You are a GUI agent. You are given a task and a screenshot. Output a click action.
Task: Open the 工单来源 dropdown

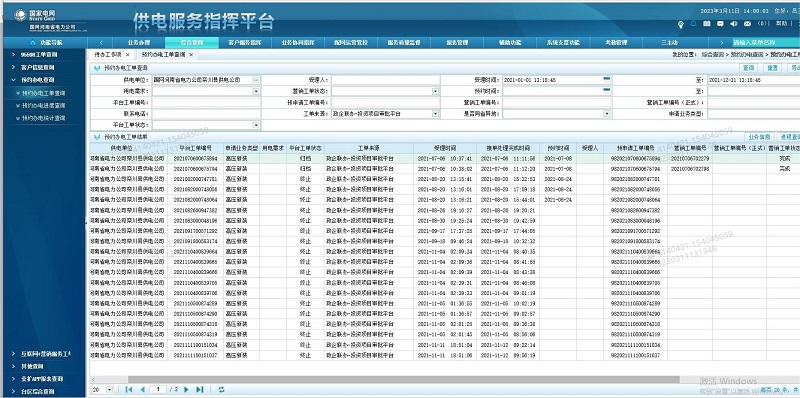[435, 114]
